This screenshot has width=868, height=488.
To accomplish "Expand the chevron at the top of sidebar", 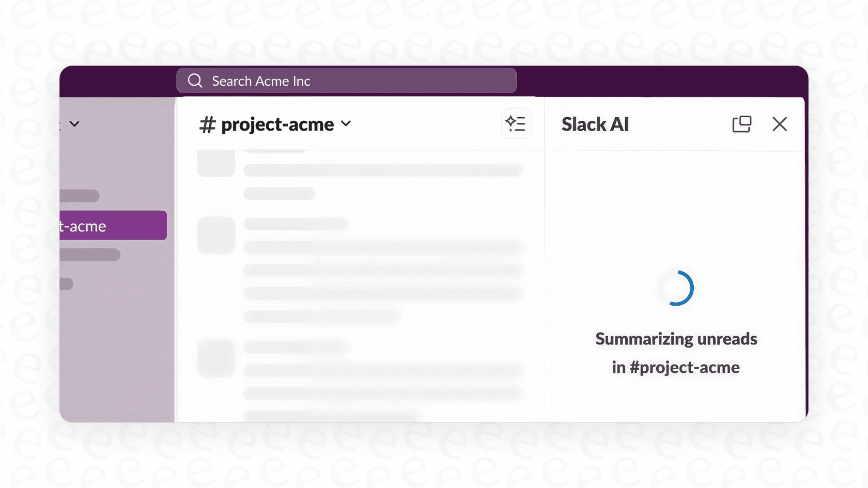I will (x=74, y=123).
